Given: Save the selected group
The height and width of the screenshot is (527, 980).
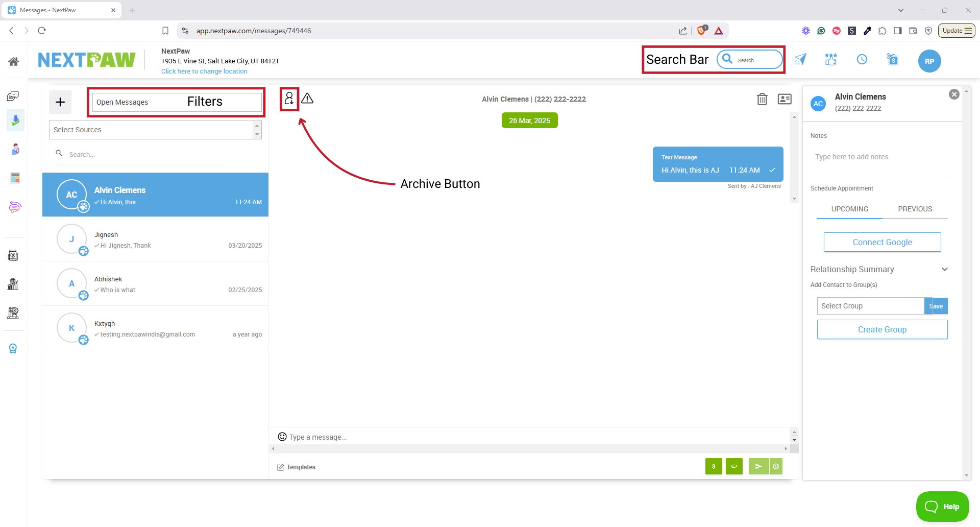Looking at the screenshot, I should coord(936,306).
